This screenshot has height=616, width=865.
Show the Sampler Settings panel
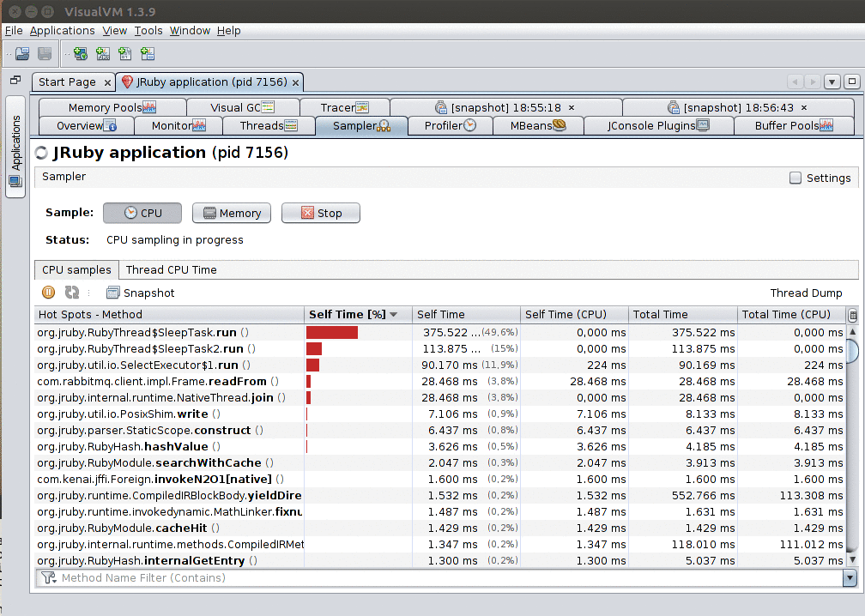821,178
